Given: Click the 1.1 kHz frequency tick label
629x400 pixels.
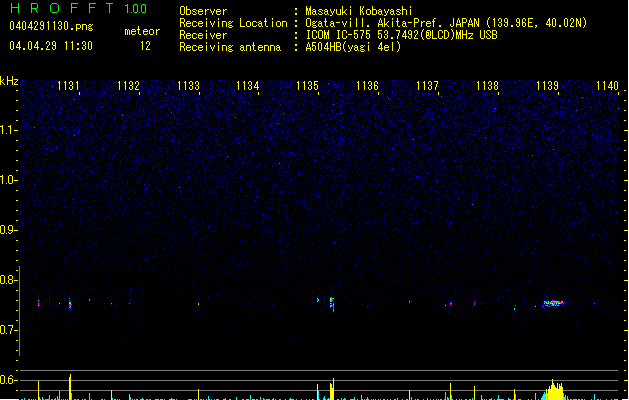Looking at the screenshot, I should [9, 130].
